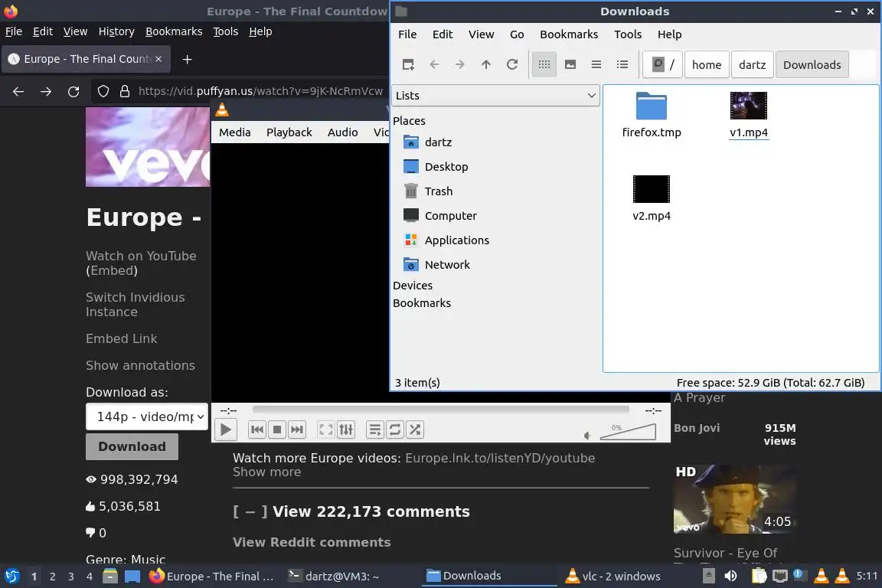Image resolution: width=882 pixels, height=588 pixels.
Task: Toggle VLC playlist view
Action: 374,430
